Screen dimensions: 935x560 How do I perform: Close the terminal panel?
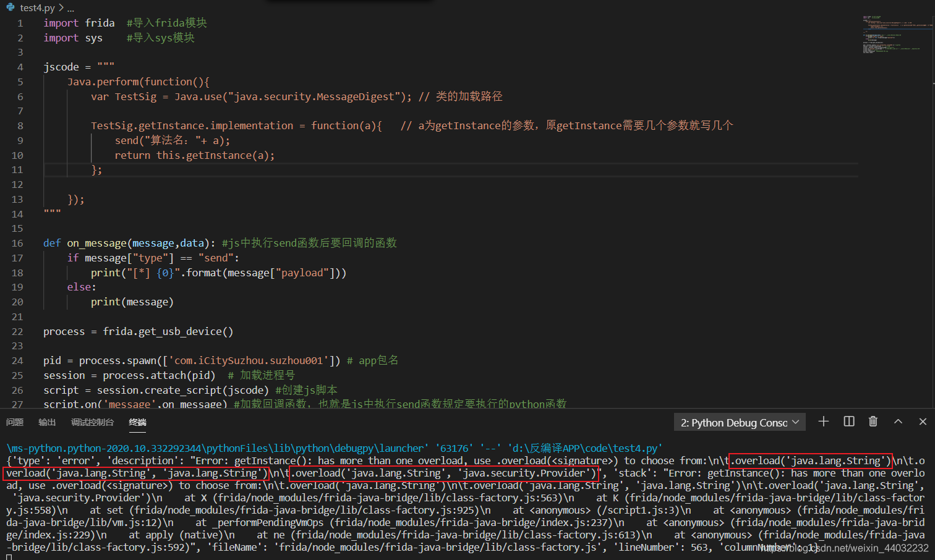coord(923,422)
